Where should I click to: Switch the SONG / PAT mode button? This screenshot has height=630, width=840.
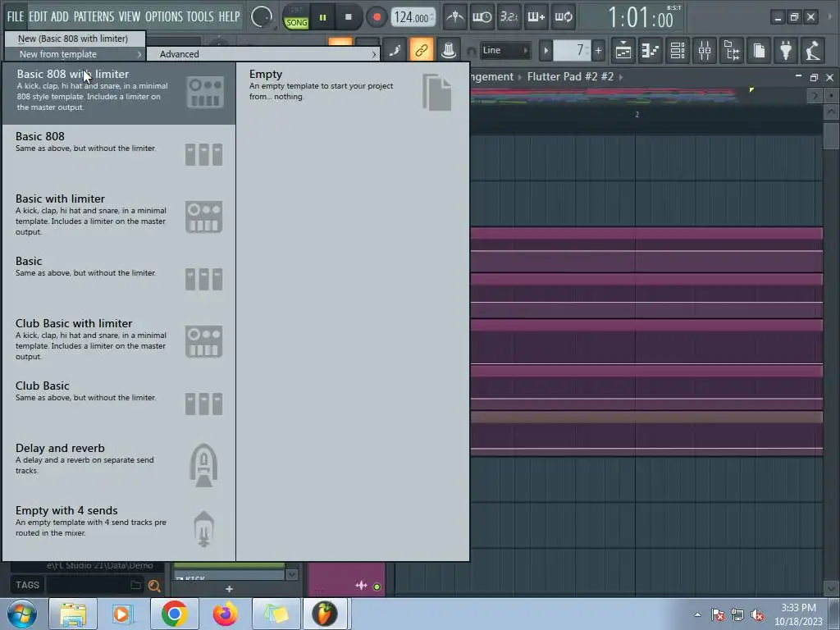[296, 17]
